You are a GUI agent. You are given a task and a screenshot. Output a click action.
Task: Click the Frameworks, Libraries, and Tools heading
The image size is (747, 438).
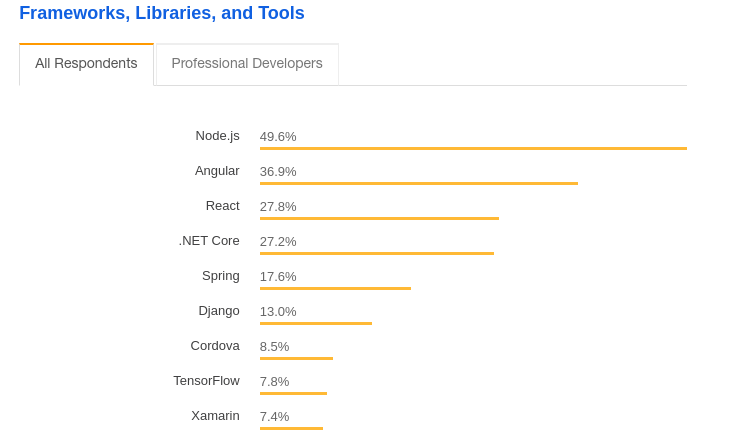tap(162, 13)
